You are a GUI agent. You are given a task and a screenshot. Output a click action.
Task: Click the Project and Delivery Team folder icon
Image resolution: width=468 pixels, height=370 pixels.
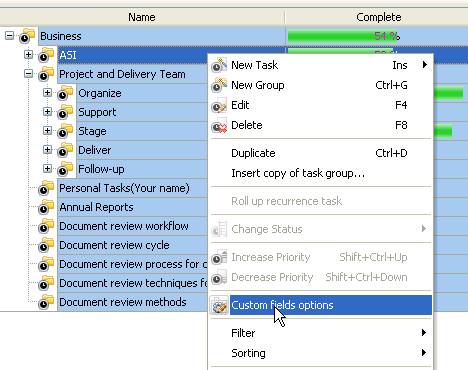click(x=46, y=74)
